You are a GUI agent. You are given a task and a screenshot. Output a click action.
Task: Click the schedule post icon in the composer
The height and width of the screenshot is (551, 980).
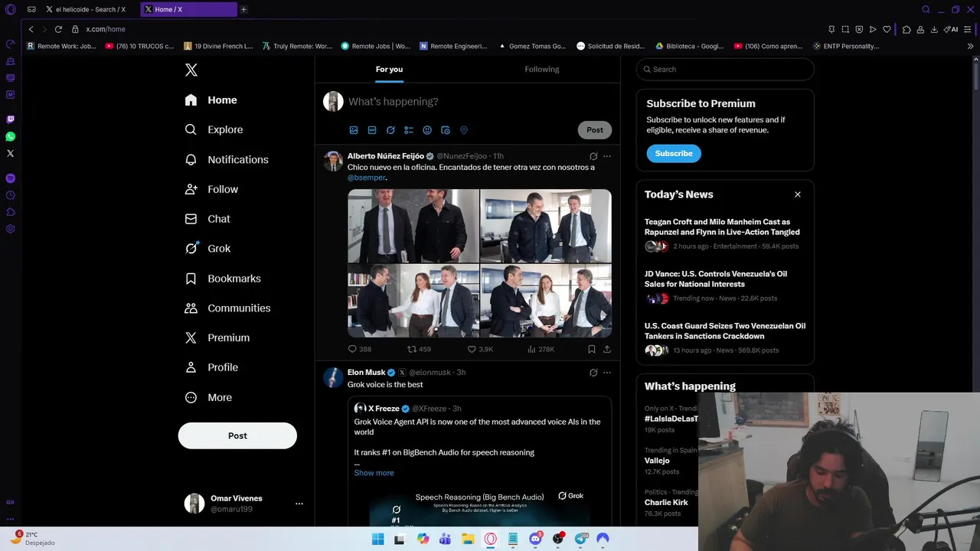(446, 130)
